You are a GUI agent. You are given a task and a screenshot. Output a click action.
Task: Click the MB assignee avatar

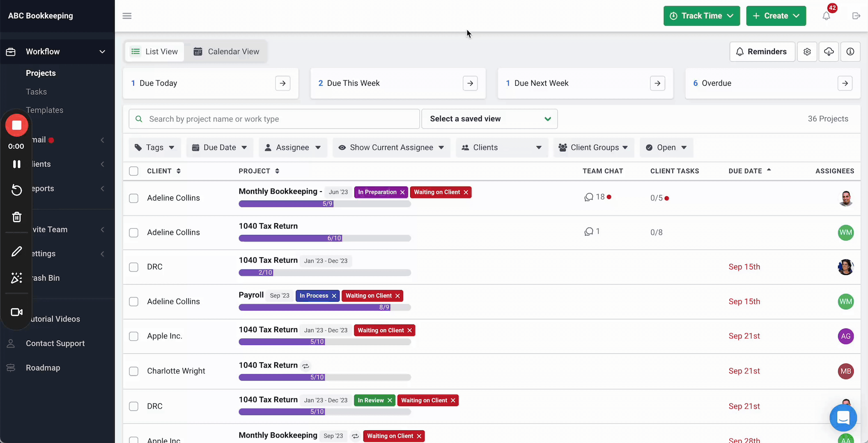[846, 371]
